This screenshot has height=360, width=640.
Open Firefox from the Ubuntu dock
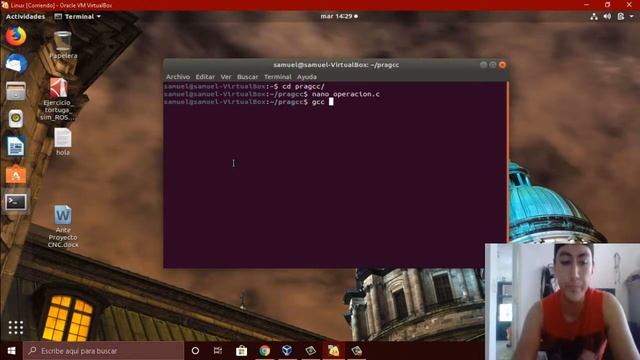click(16, 36)
